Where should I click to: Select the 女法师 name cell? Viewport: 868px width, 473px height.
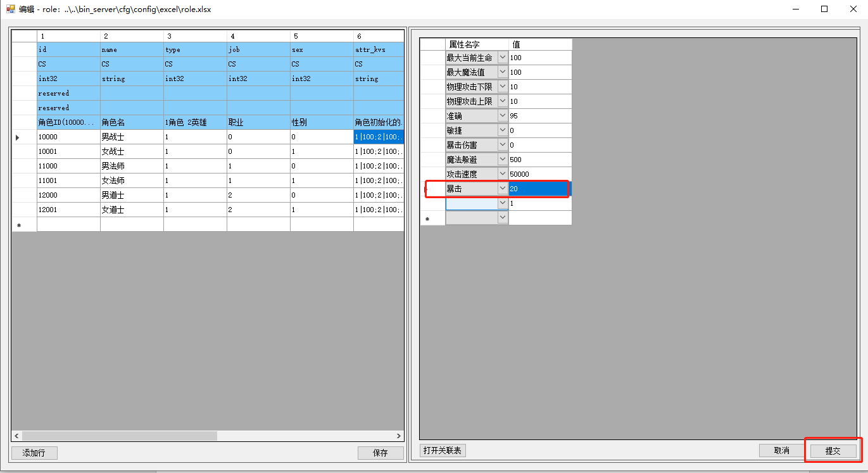(x=131, y=180)
